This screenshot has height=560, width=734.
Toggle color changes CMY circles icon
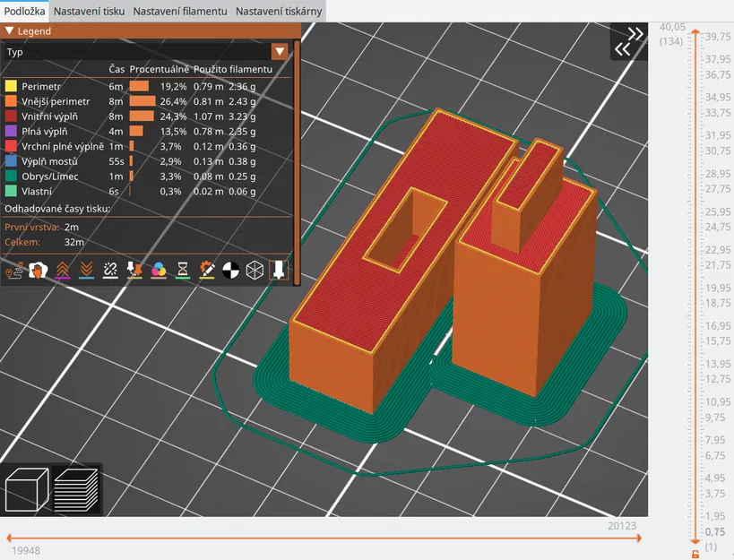tap(159, 271)
